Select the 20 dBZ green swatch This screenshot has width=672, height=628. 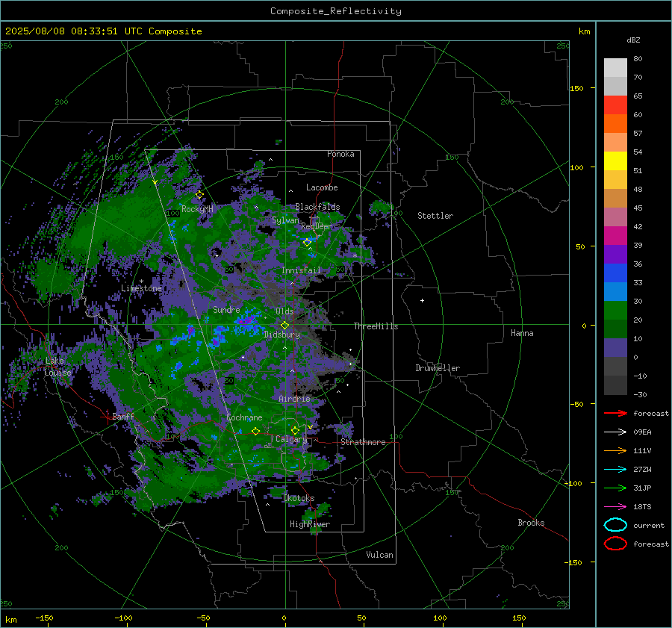(615, 329)
